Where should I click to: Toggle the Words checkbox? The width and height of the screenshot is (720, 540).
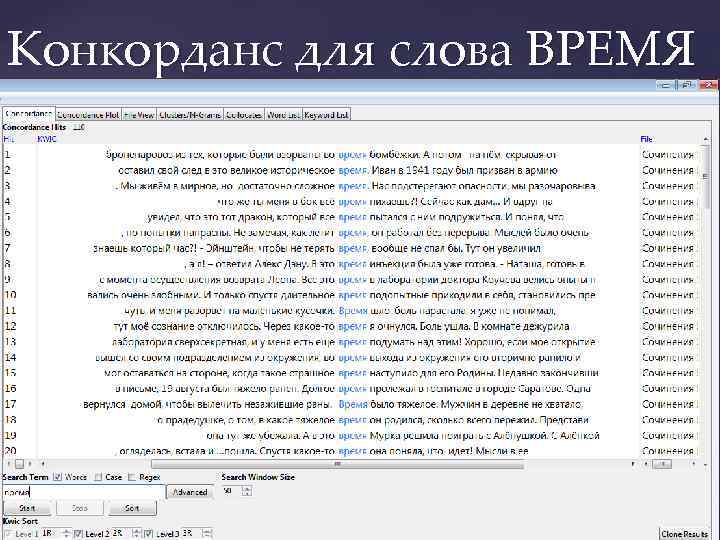[57, 477]
